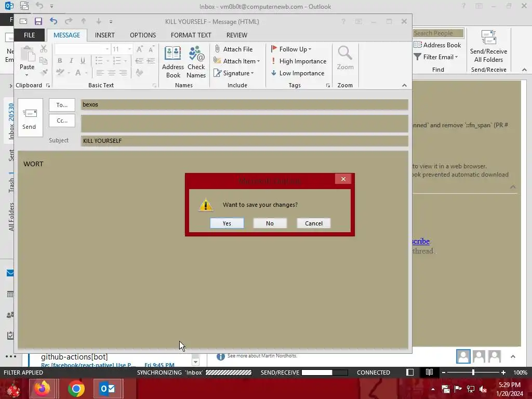This screenshot has height=399, width=532.
Task: Click Search People box in Outlook window
Action: coord(438,33)
